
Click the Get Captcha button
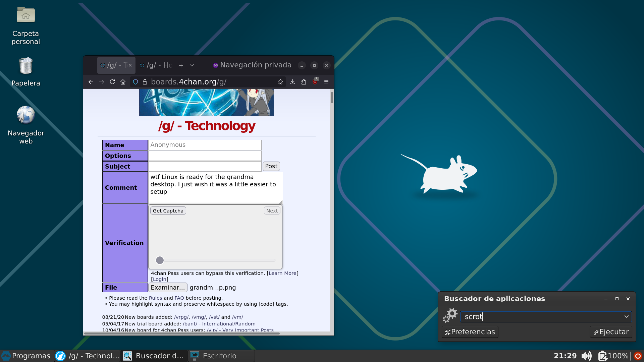click(x=168, y=211)
